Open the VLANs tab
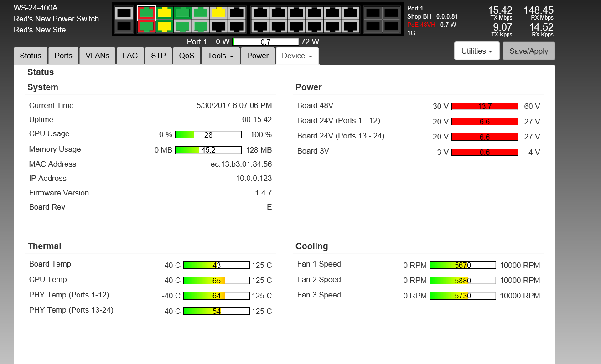 [x=97, y=56]
